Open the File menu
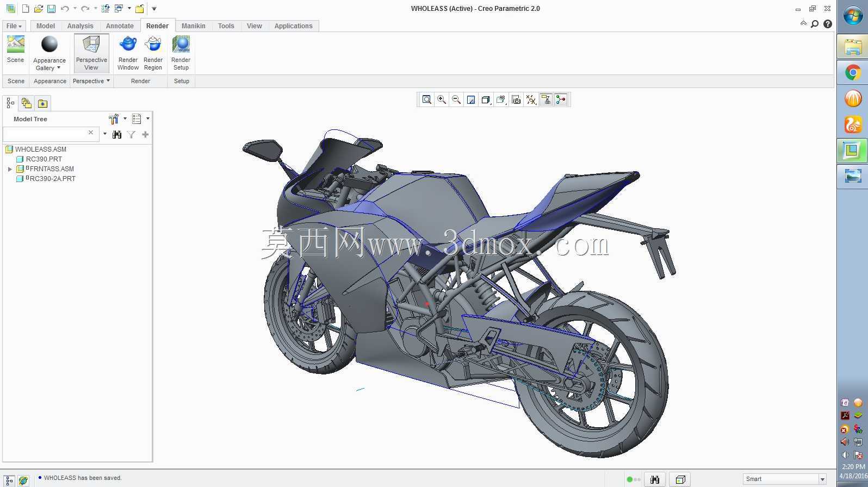868x487 pixels. pos(14,26)
